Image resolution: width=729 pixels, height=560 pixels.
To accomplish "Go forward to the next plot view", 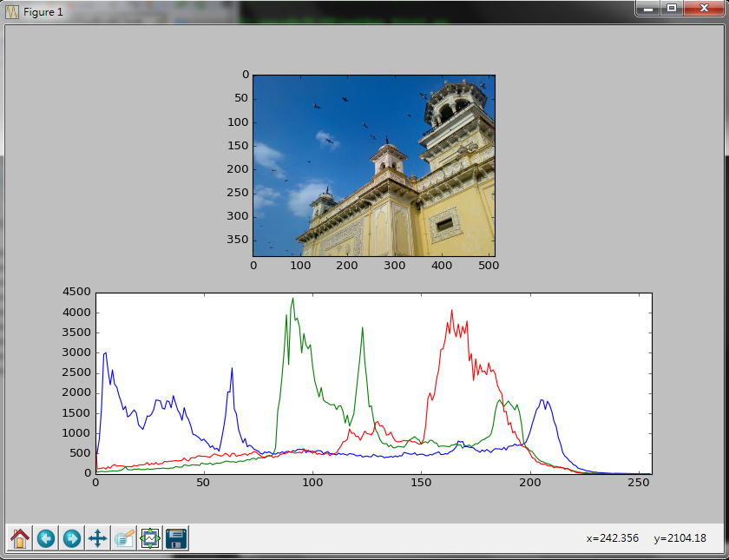I will click(71, 538).
